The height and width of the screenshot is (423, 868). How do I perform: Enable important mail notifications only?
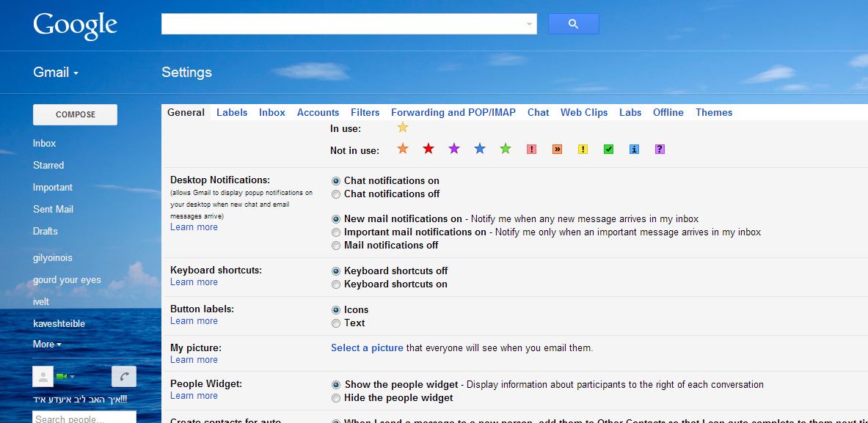tap(336, 232)
